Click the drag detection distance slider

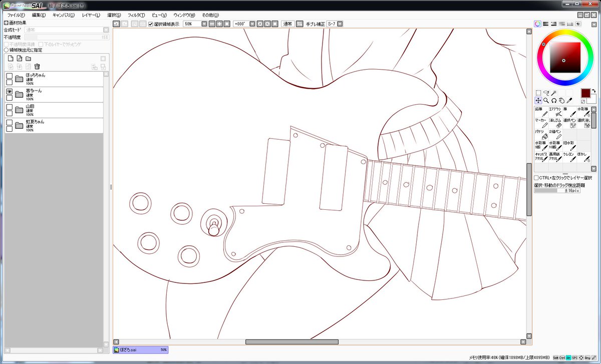[x=557, y=191]
